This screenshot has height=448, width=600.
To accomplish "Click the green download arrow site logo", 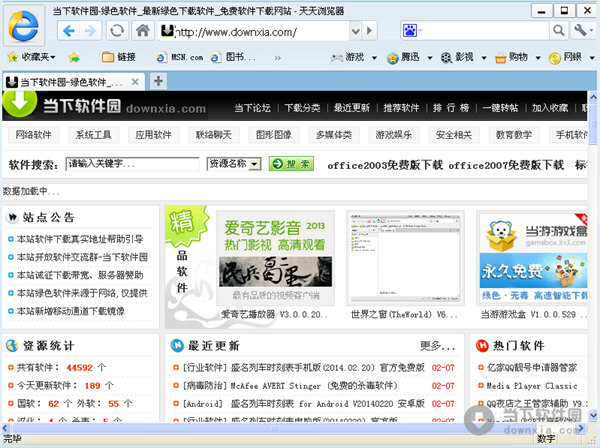I will 20,103.
